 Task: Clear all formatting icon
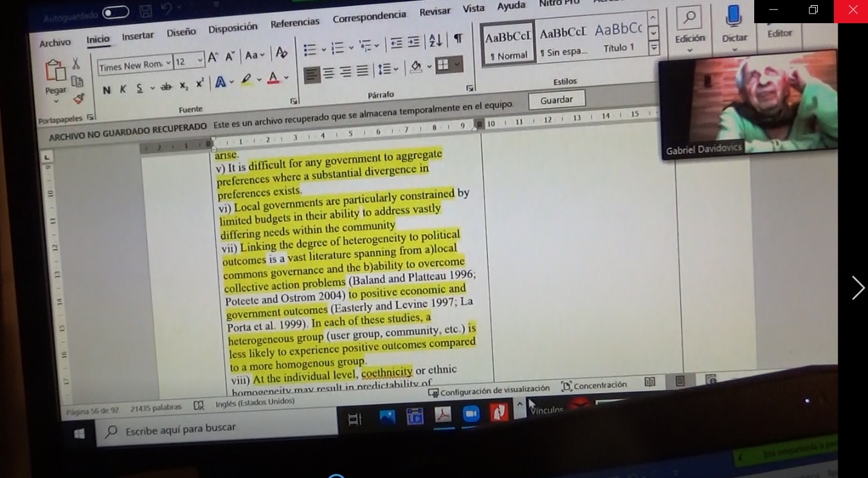coord(281,53)
